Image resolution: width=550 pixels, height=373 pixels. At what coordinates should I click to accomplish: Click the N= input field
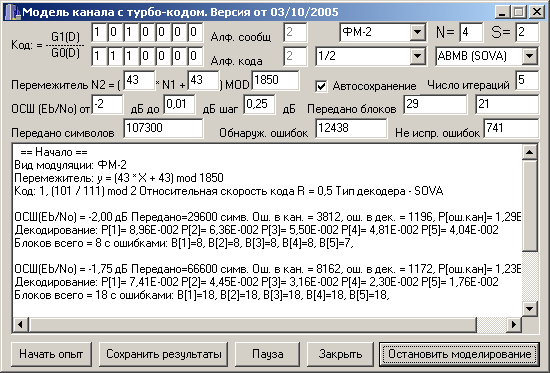[471, 33]
